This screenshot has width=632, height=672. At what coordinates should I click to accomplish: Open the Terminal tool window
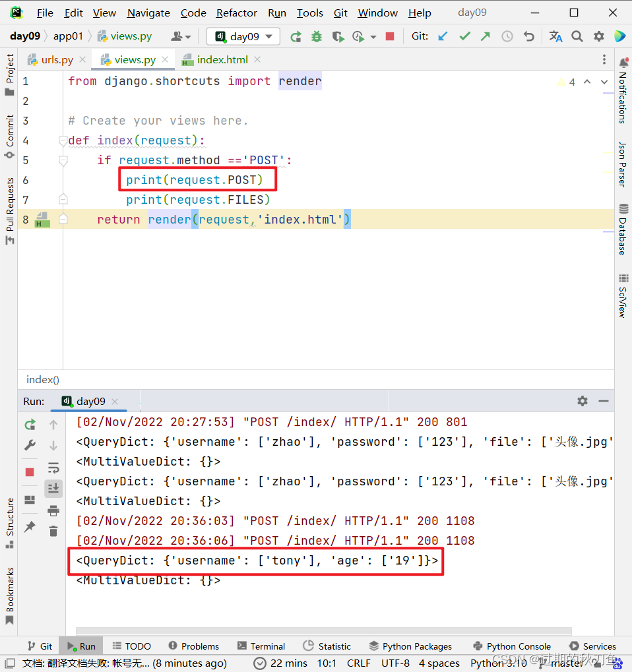click(x=261, y=646)
